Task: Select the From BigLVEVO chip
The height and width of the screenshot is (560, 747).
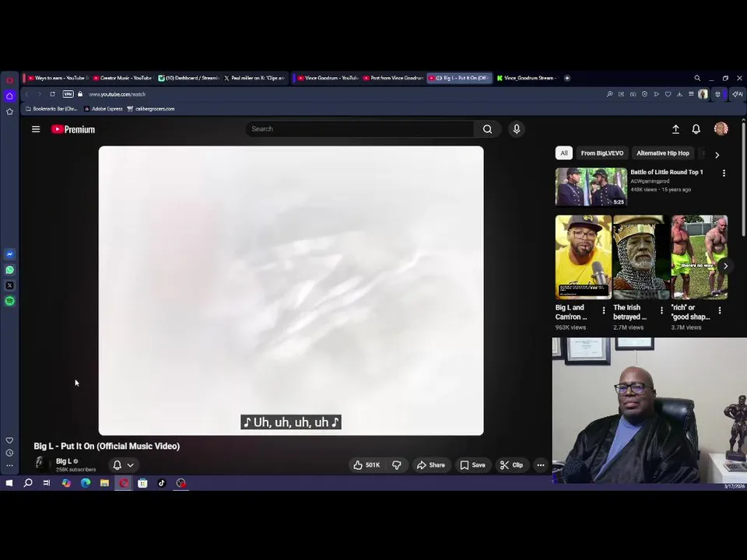Action: (602, 153)
